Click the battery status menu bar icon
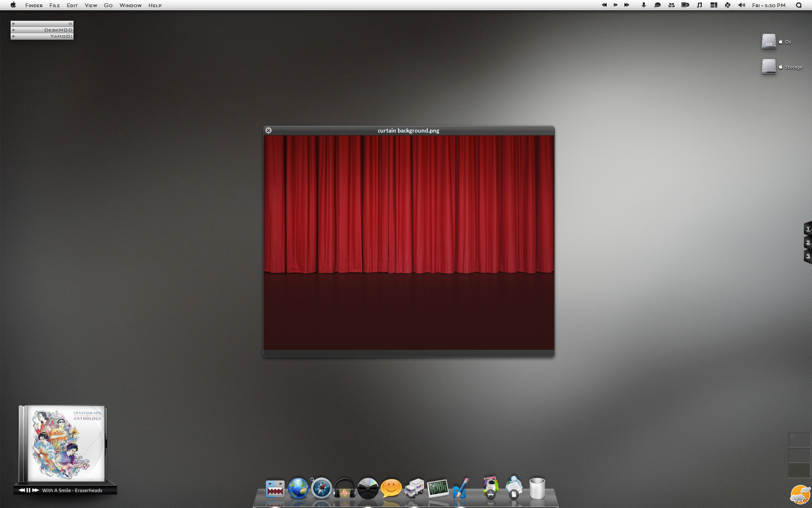 685,5
